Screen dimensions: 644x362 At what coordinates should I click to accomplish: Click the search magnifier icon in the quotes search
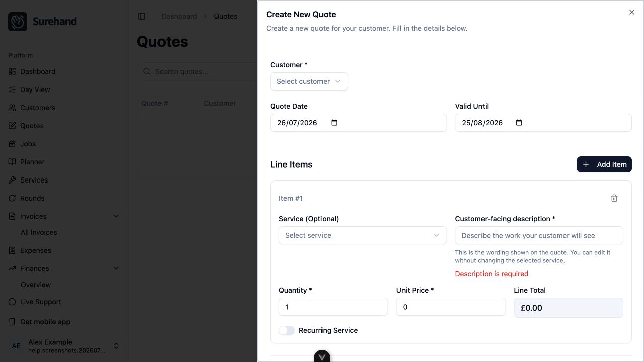pyautogui.click(x=147, y=71)
